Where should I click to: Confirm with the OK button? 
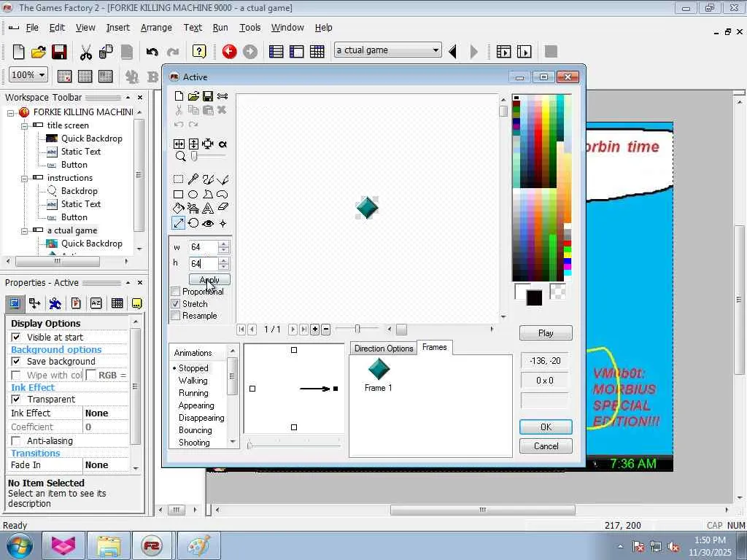point(546,427)
